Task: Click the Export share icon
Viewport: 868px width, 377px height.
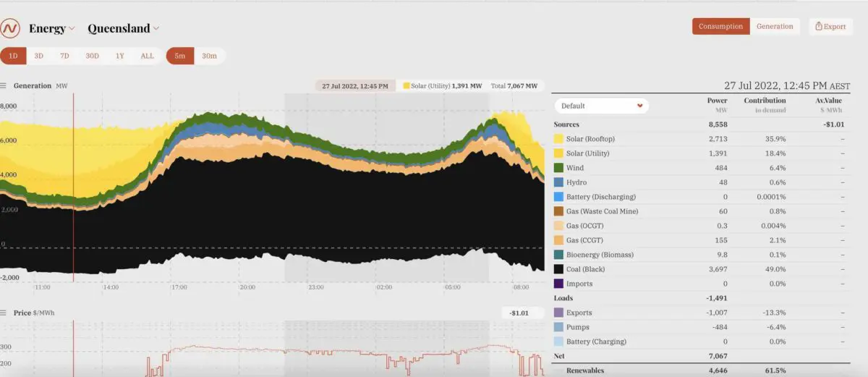Action: point(819,27)
